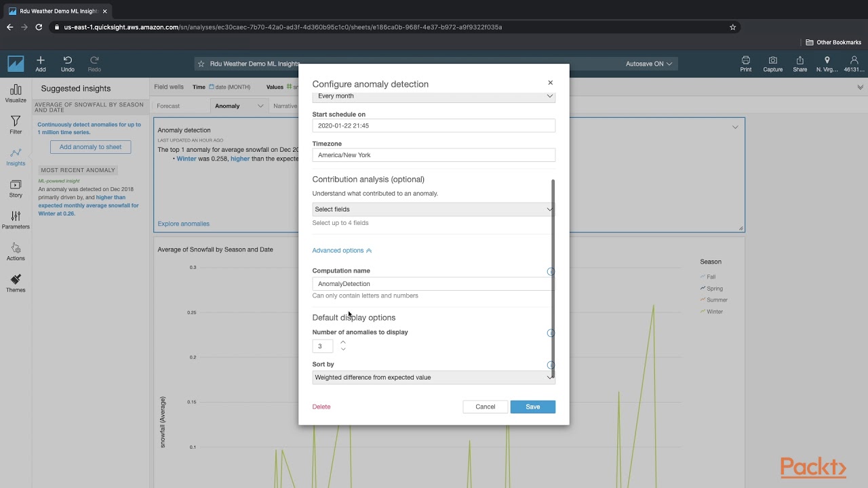The height and width of the screenshot is (488, 868).
Task: Open the Select fields dropdown
Action: click(x=434, y=209)
